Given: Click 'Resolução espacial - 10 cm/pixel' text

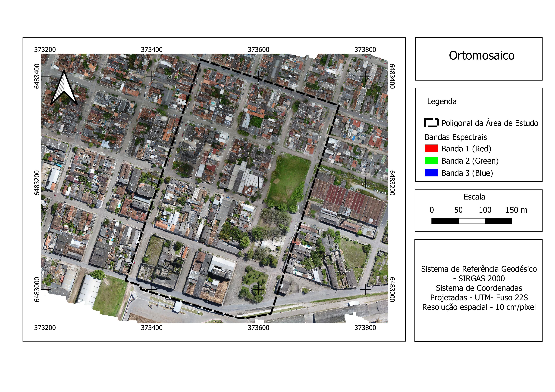Looking at the screenshot, I should [479, 307].
